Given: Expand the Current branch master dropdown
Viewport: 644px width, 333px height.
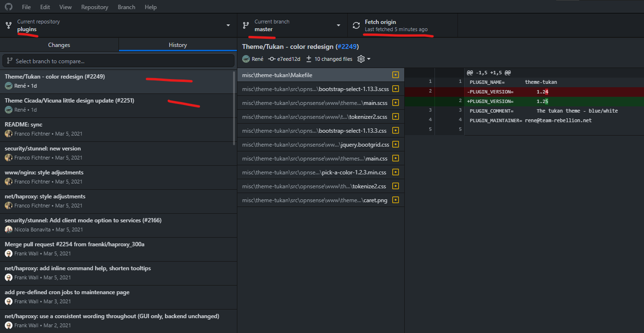Looking at the screenshot, I should pos(292,25).
